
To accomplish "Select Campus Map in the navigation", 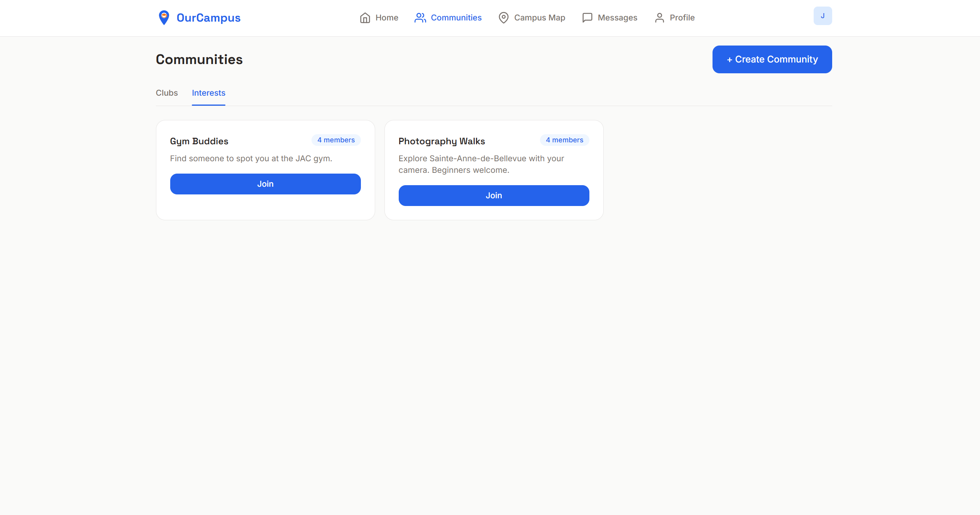I will pyautogui.click(x=539, y=18).
